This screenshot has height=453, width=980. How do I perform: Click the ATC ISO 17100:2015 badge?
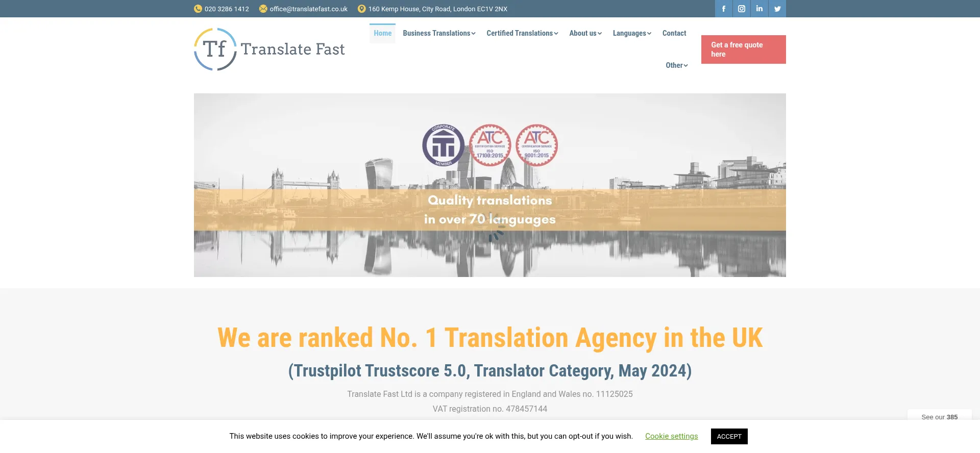490,145
